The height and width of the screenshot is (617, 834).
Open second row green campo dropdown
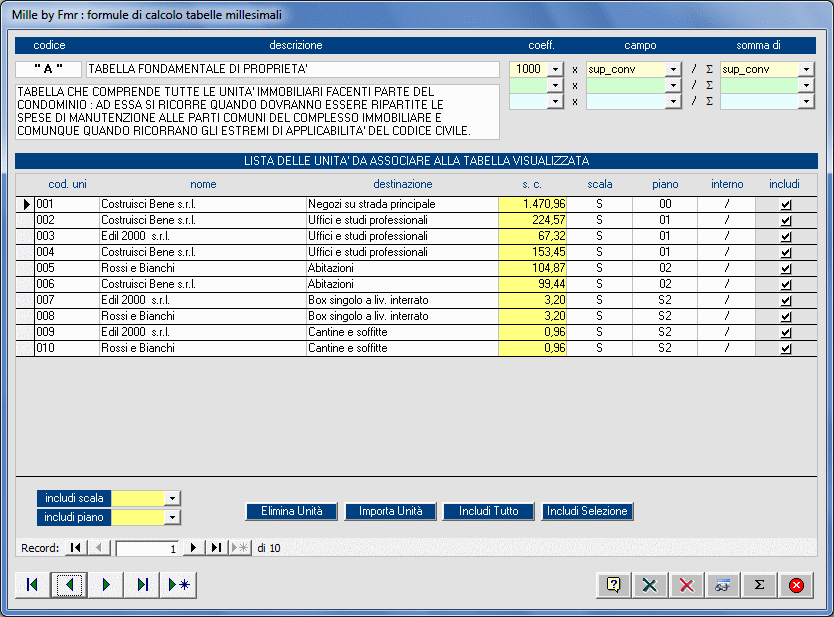click(x=673, y=85)
